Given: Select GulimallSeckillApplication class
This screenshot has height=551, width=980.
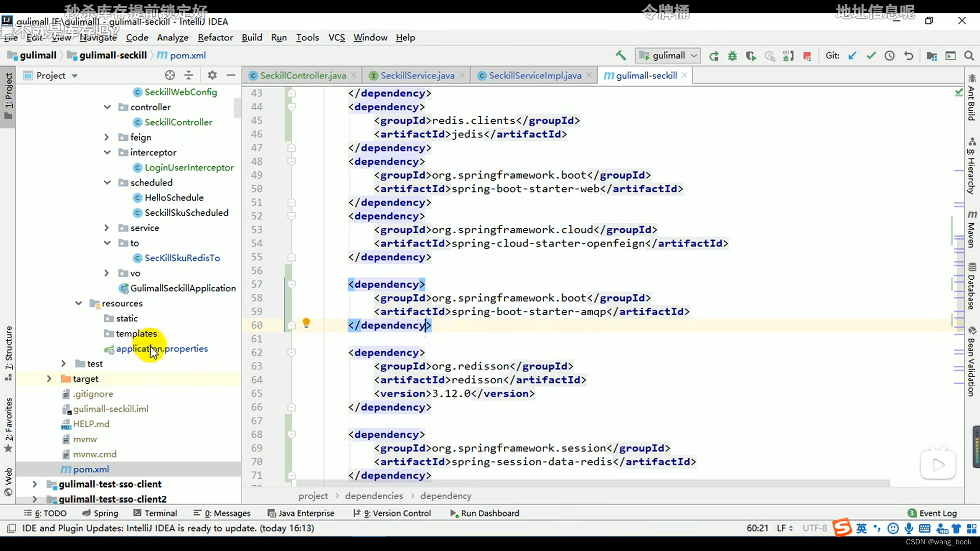Looking at the screenshot, I should point(183,288).
